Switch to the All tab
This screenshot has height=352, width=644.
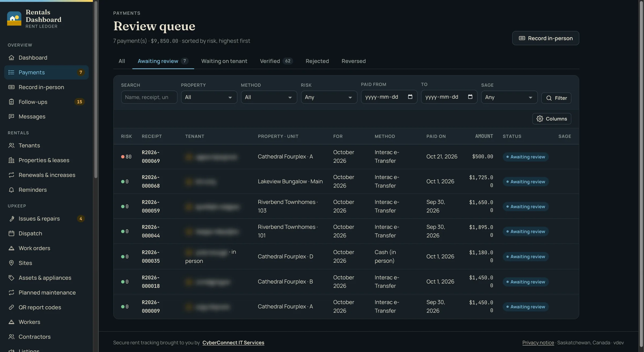point(122,61)
